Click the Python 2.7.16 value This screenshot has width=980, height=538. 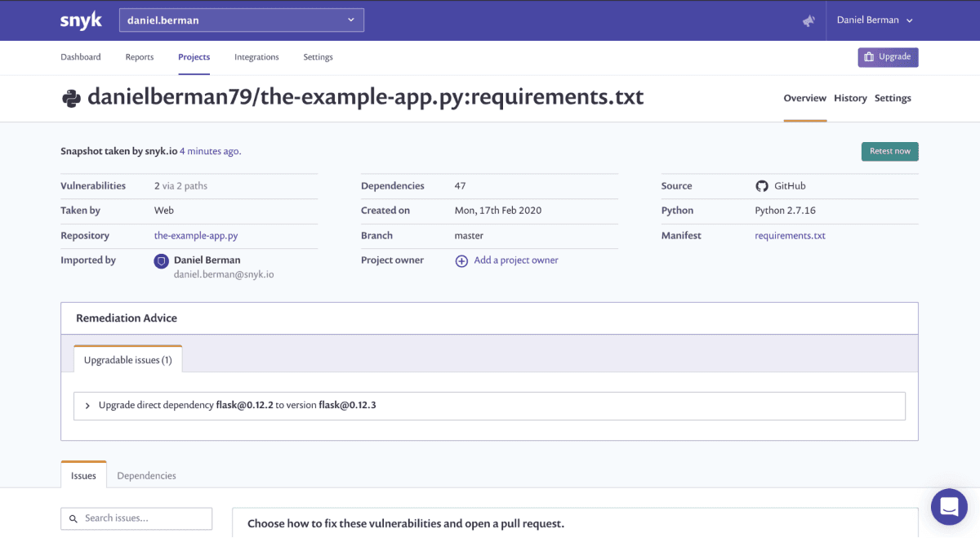pyautogui.click(x=786, y=211)
